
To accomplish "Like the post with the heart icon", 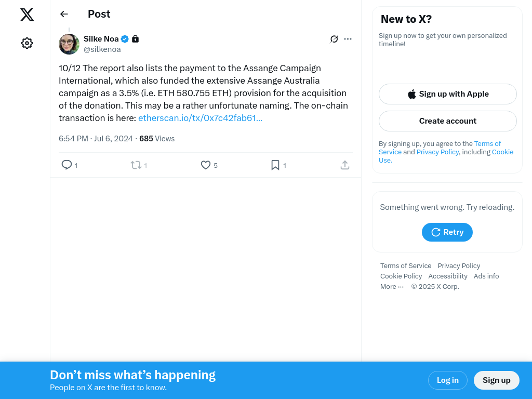I will coord(206,165).
